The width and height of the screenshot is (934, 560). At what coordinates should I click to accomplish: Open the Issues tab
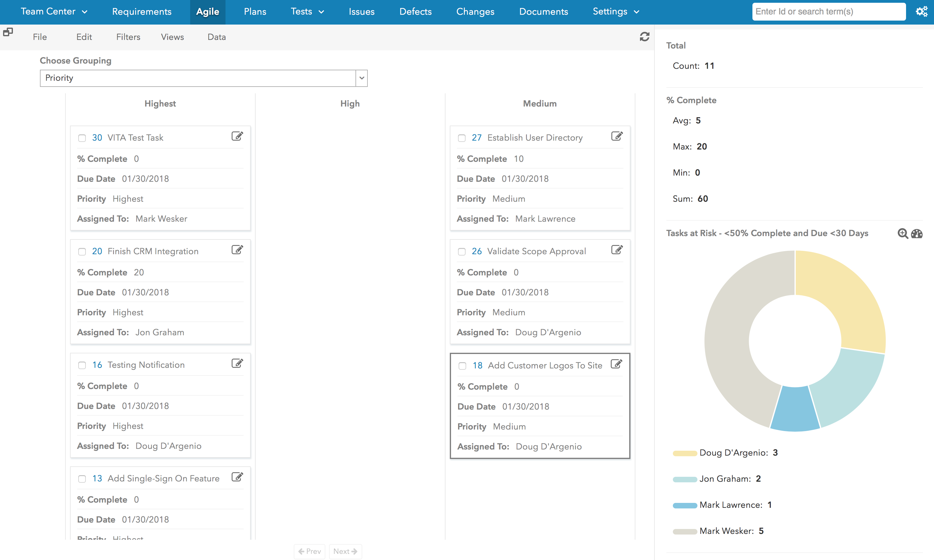coord(361,12)
